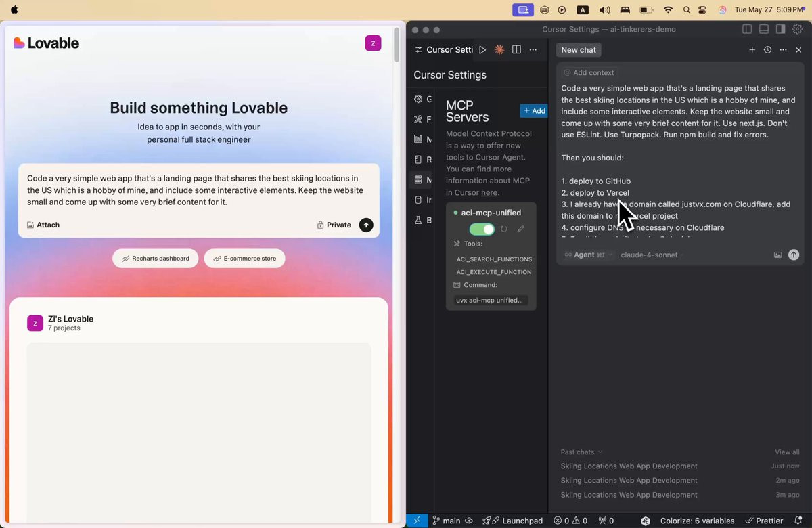Viewport: 812px width, 528px height.
Task: Follow the 'here' MCP information link
Action: (489, 193)
